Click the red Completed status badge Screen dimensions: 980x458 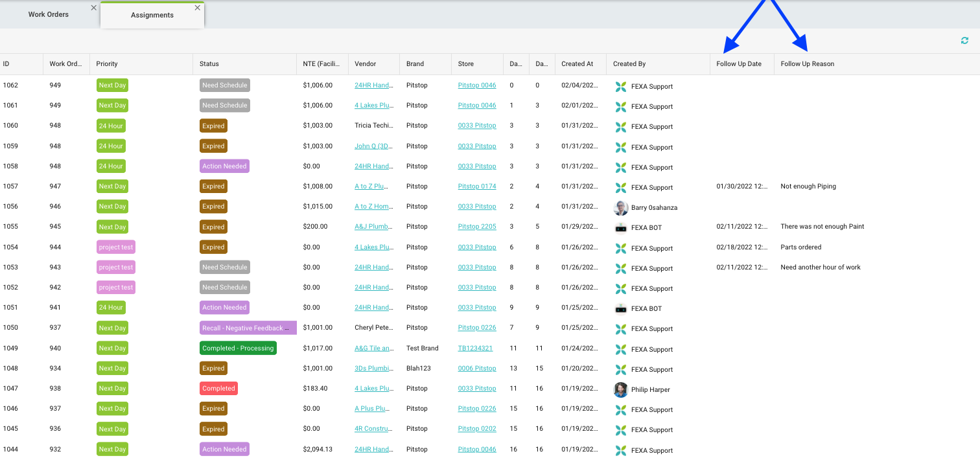coord(218,389)
